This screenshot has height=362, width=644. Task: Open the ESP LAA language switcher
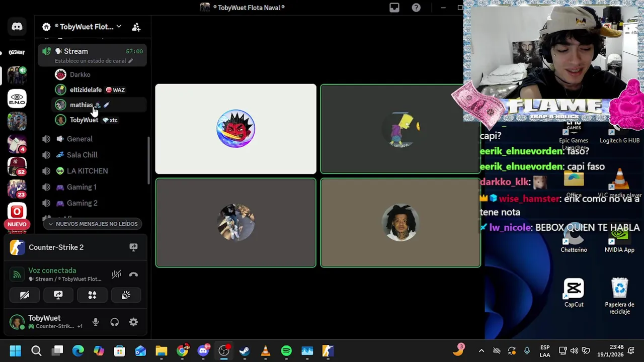click(x=545, y=351)
